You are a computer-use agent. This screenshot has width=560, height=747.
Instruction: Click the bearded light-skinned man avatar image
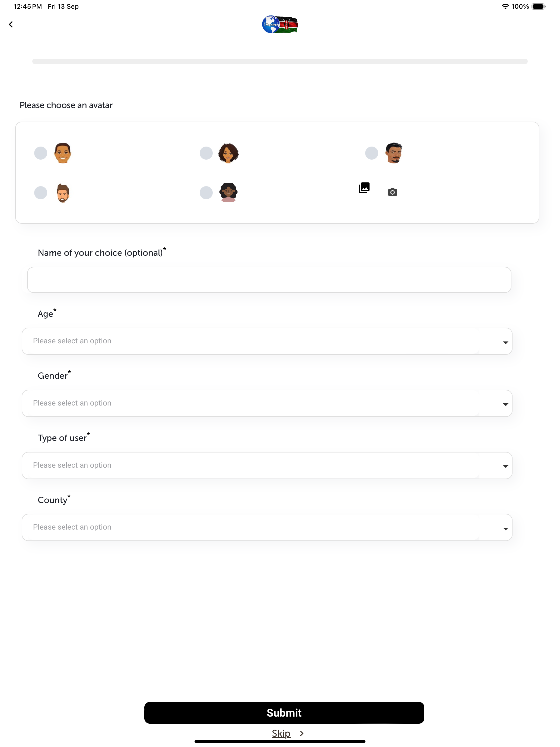pyautogui.click(x=63, y=193)
